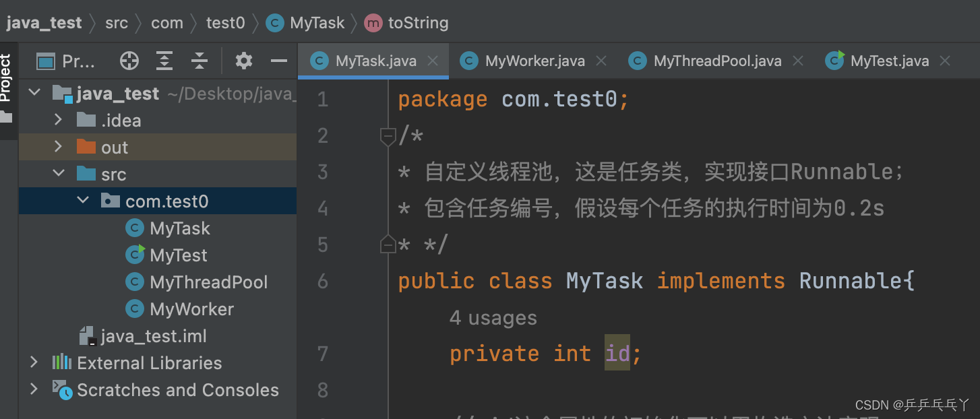Click the Select Opened File crosshair icon
The image size is (980, 419).
pos(128,61)
